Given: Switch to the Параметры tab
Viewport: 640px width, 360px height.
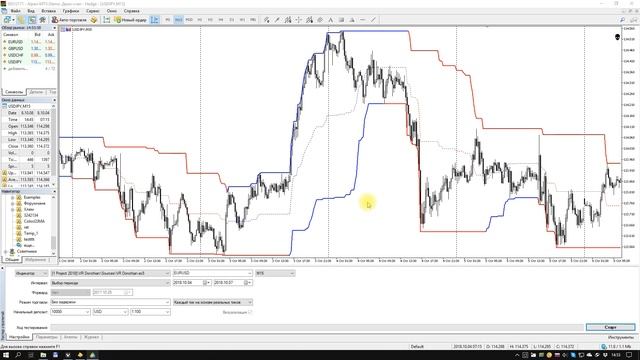Looking at the screenshot, I should point(47,337).
